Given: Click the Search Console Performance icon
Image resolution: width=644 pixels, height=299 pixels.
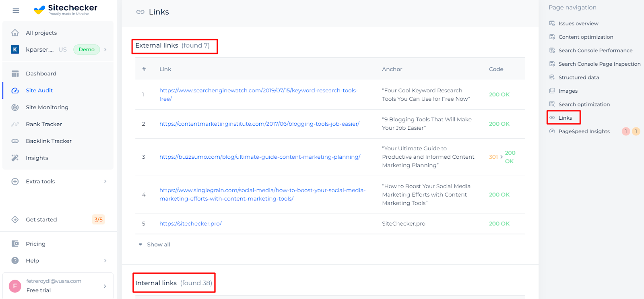Looking at the screenshot, I should (x=552, y=50).
